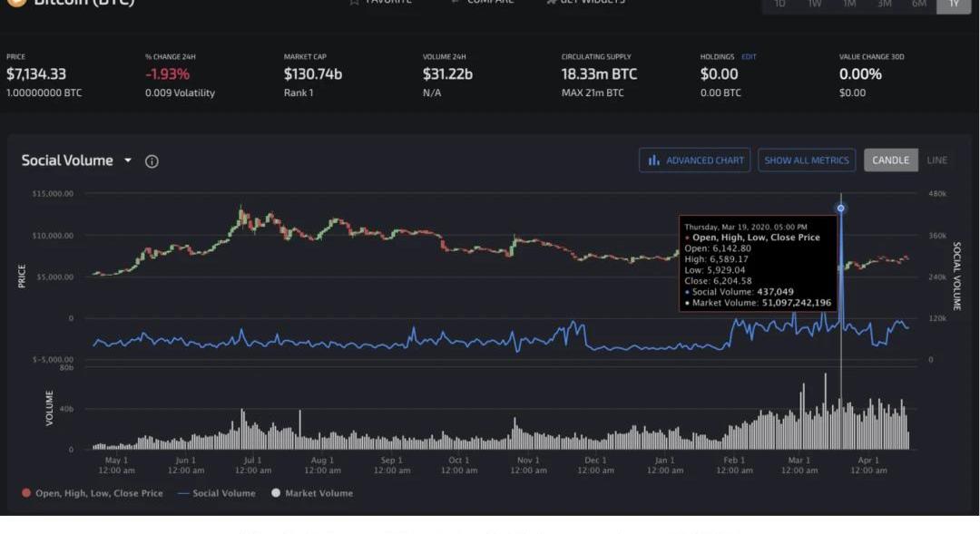Edit holdings via the Edit link

tap(749, 57)
